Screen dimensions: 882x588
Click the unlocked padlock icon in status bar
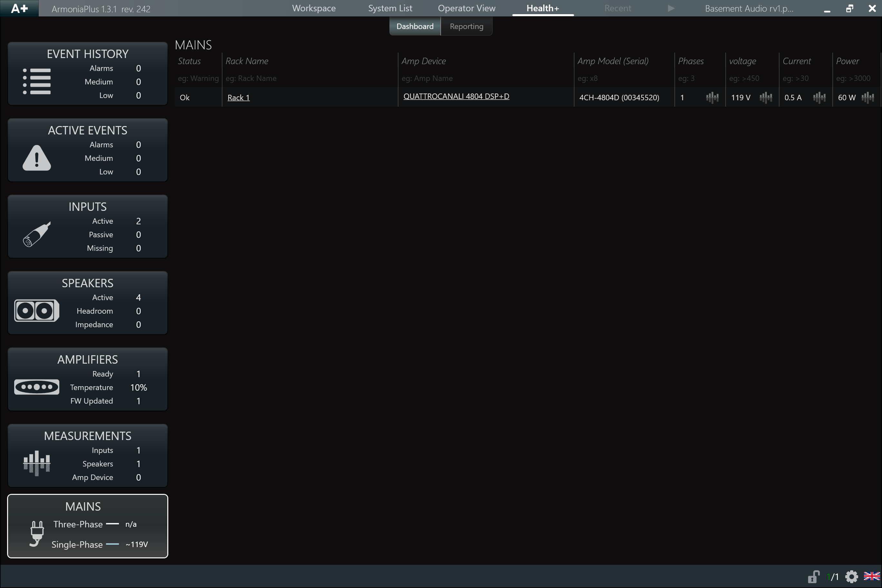(813, 577)
